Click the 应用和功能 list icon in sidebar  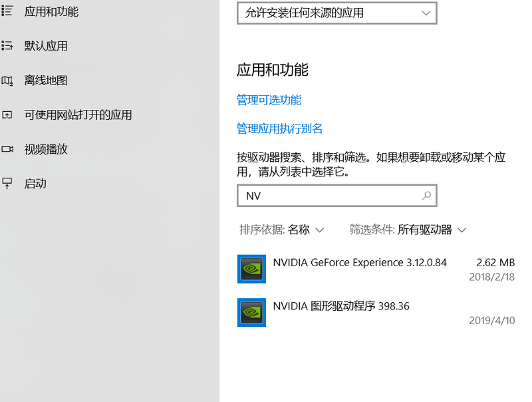[x=7, y=11]
